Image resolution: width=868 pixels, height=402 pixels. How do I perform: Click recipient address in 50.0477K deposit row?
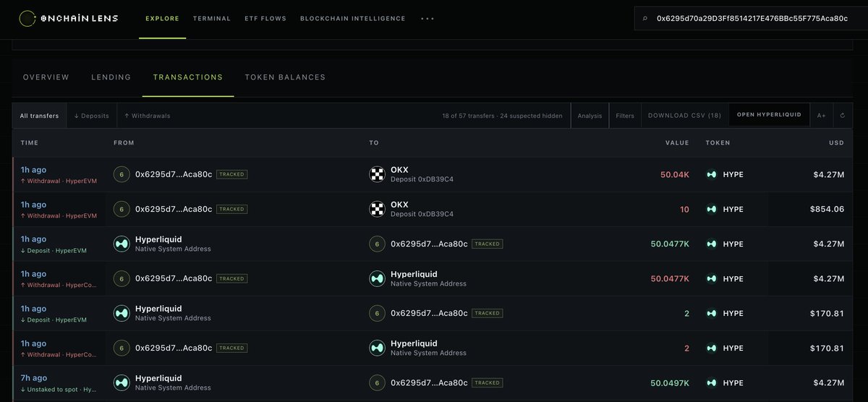429,244
